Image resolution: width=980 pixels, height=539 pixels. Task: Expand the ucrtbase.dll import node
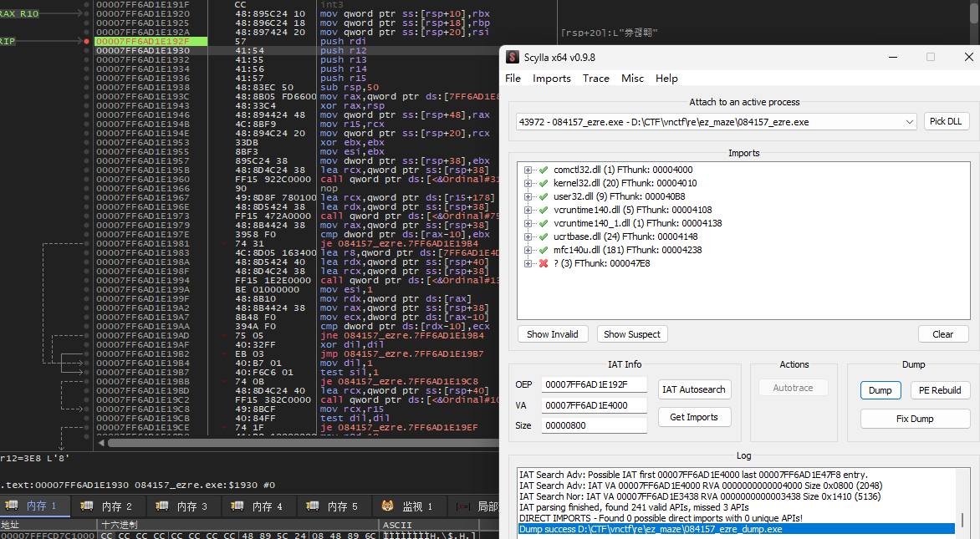(x=528, y=236)
